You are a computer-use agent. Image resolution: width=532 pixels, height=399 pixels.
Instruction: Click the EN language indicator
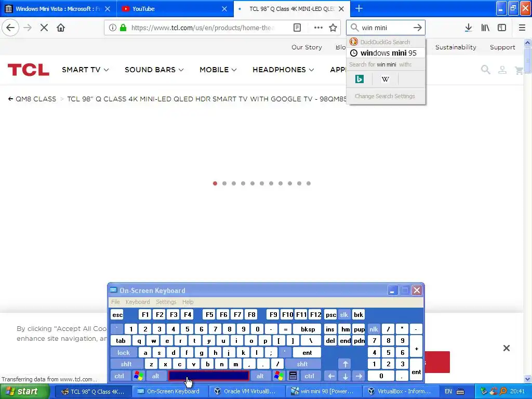(x=448, y=392)
